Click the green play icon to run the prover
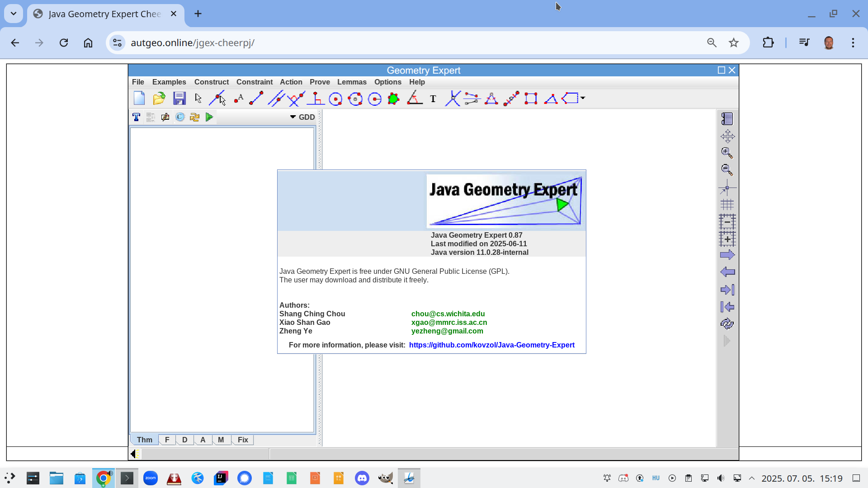 click(209, 117)
